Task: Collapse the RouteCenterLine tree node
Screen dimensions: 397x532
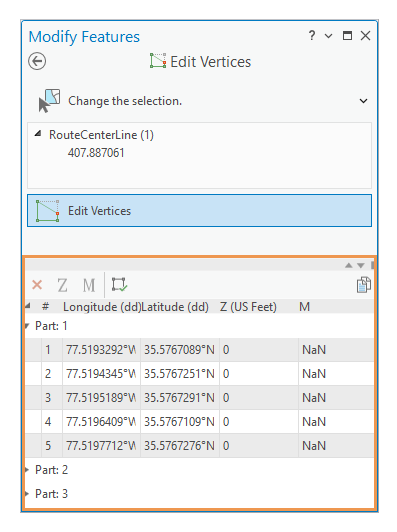Action: [x=38, y=134]
